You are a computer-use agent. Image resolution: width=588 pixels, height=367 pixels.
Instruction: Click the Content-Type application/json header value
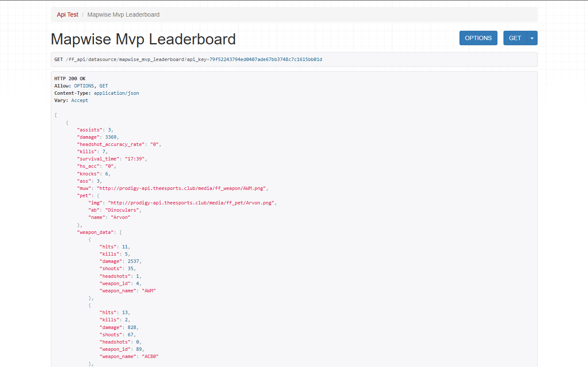pyautogui.click(x=117, y=93)
